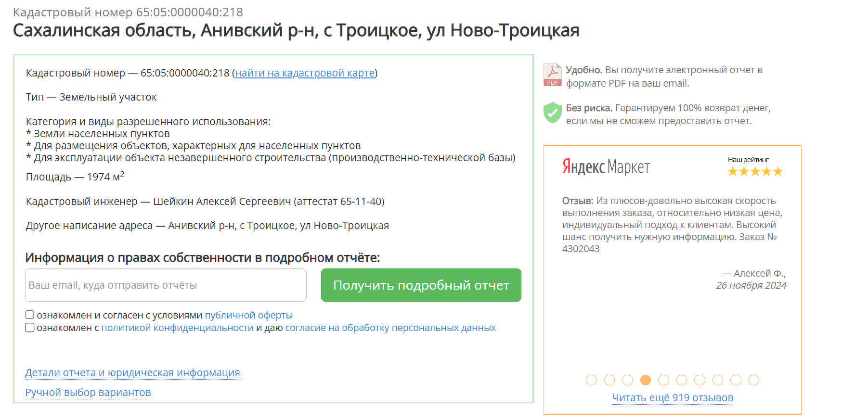Select the eighth review carousel dot
Image resolution: width=868 pixels, height=420 pixels.
[x=718, y=380]
